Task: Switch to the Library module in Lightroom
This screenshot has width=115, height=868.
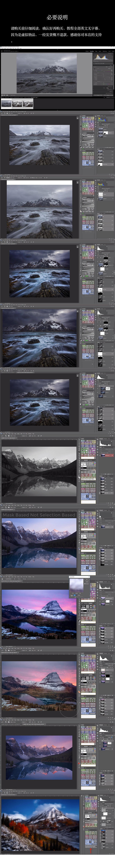Action: [x=87, y=51]
